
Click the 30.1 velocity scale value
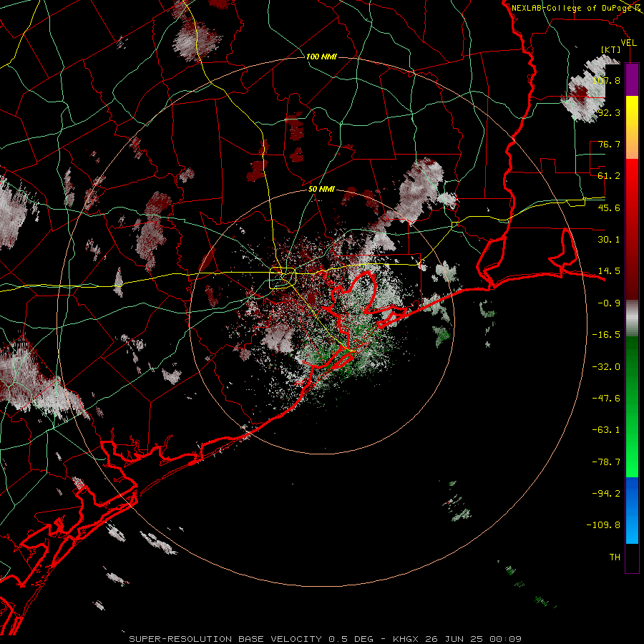609,240
